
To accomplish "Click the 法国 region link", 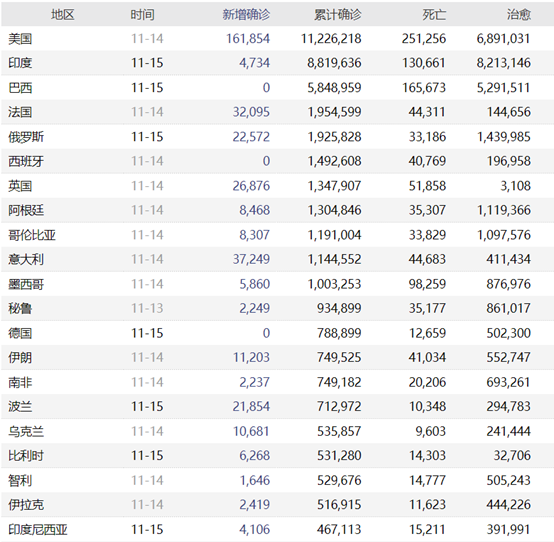I will point(20,112).
